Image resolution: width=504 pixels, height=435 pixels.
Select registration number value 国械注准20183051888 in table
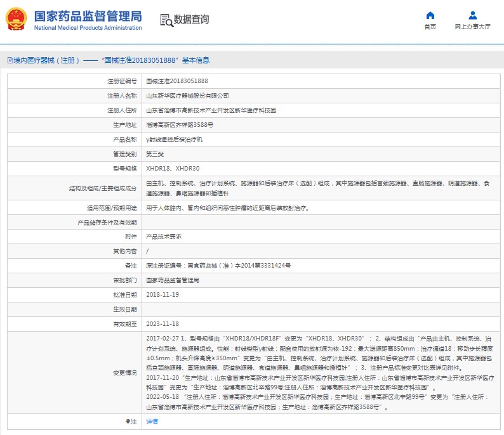[x=177, y=81]
